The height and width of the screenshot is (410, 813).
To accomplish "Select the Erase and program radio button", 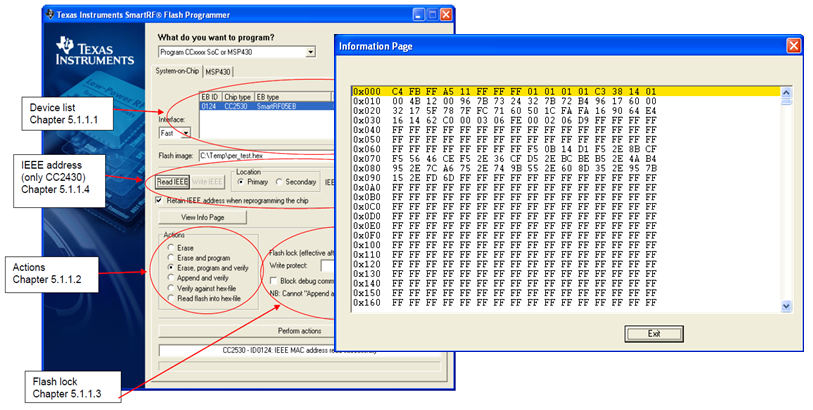I will point(171,258).
